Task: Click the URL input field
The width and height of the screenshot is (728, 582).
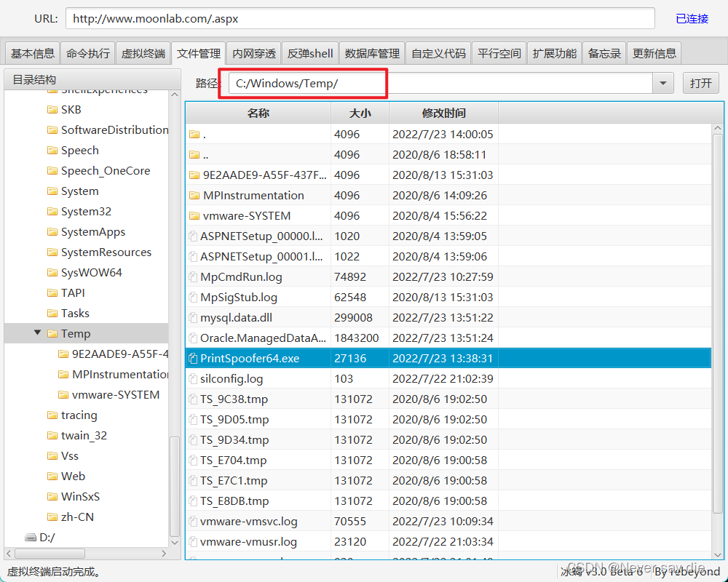Action: point(360,19)
